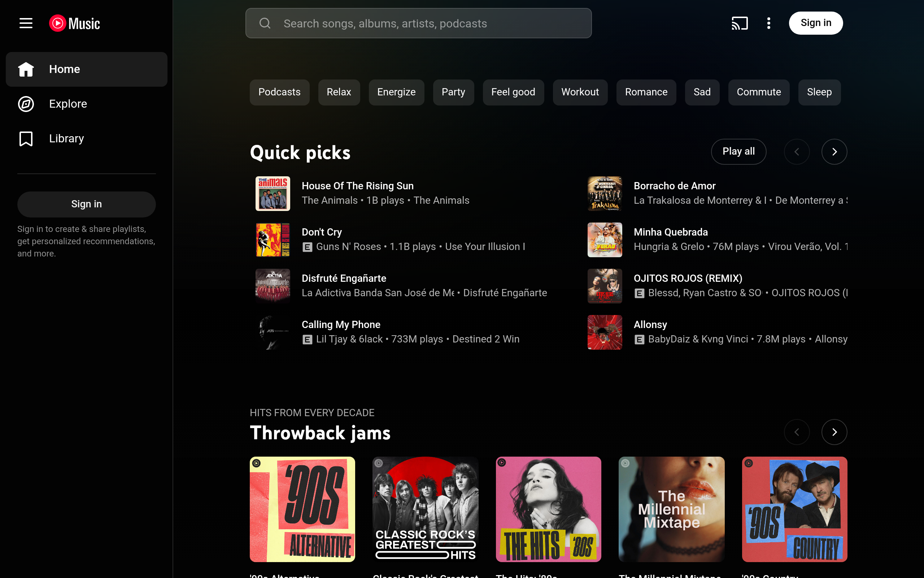Open the Don't Cry song title
Image resolution: width=924 pixels, height=578 pixels.
tap(322, 232)
